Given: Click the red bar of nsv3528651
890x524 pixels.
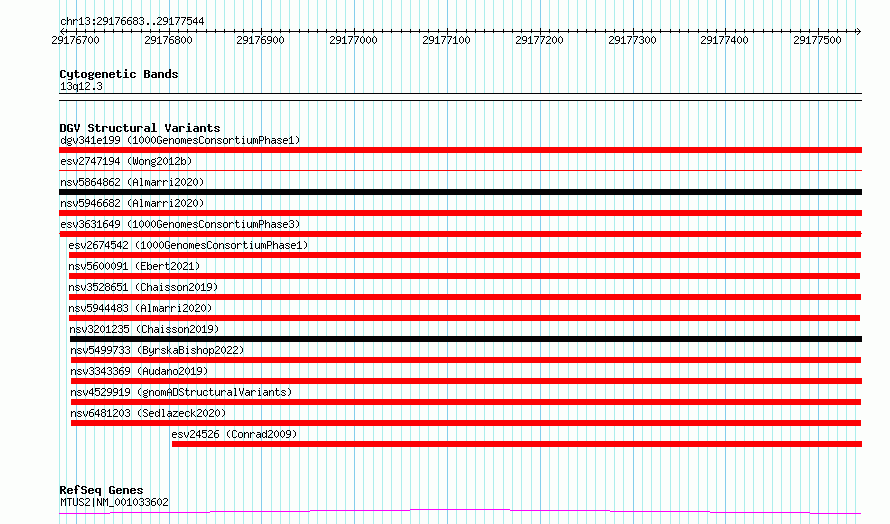Looking at the screenshot, I should (464, 297).
